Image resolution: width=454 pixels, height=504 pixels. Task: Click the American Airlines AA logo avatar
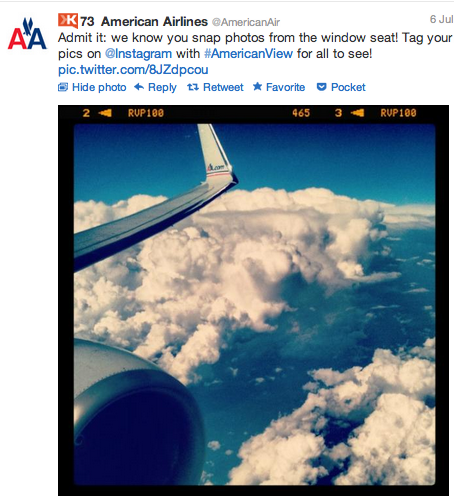point(27,34)
